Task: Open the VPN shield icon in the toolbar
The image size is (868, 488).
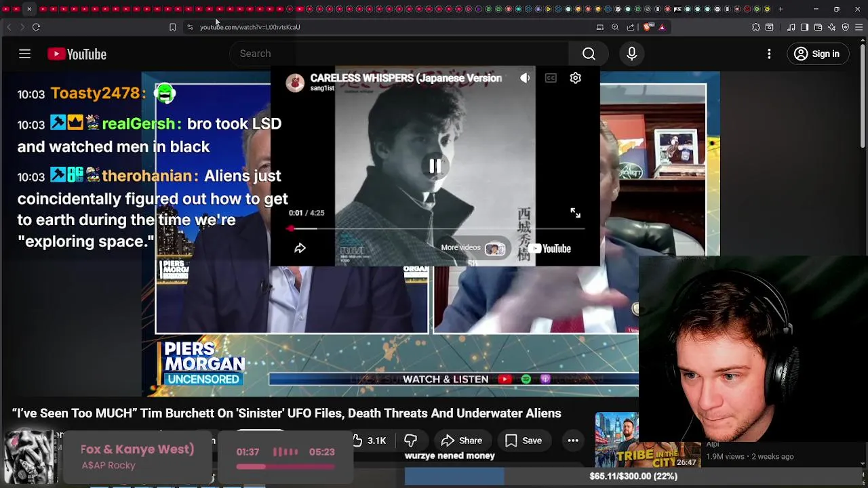Action: (845, 27)
